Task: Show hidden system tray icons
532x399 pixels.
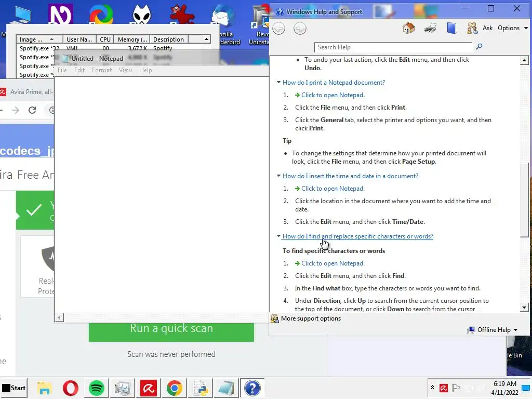Action: point(433,388)
